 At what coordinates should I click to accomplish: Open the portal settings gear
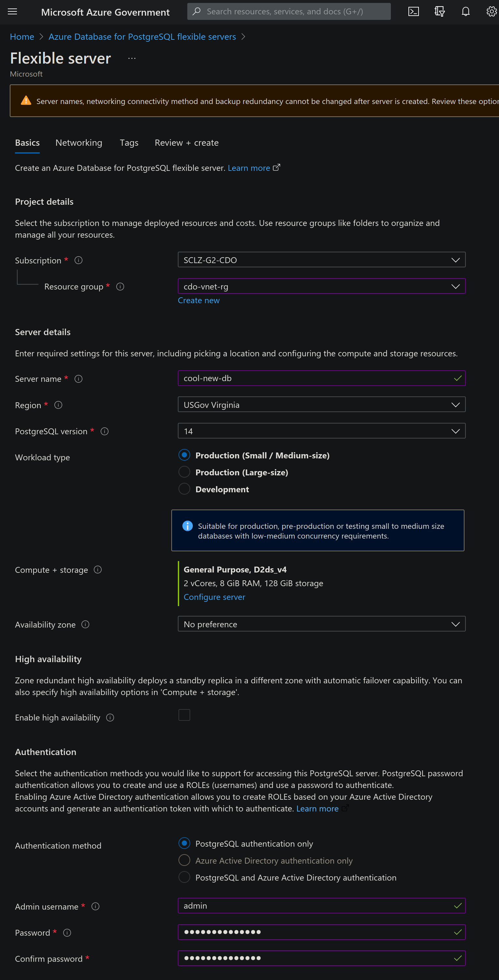492,11
